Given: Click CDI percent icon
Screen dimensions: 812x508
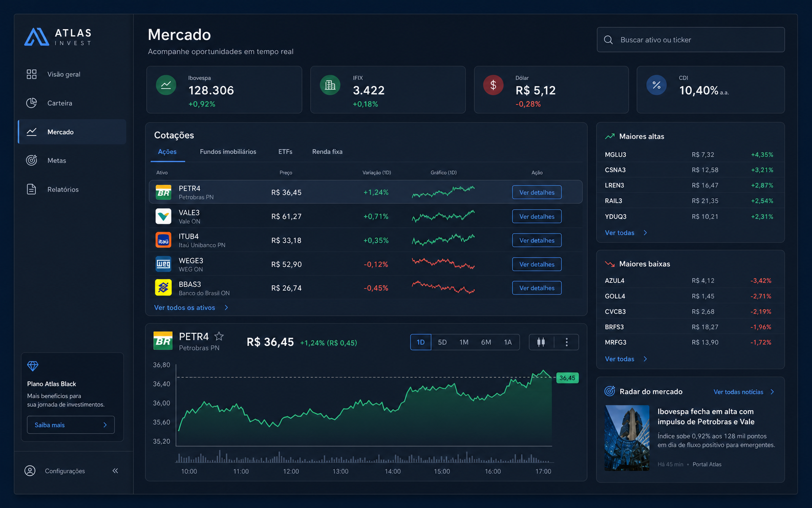Looking at the screenshot, I should click(656, 85).
